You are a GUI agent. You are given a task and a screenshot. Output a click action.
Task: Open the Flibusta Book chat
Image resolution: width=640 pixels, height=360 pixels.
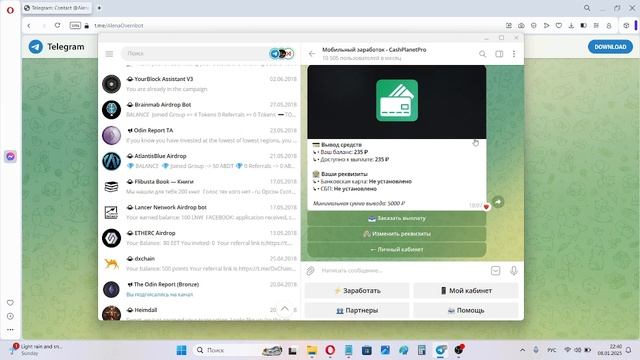(199, 187)
